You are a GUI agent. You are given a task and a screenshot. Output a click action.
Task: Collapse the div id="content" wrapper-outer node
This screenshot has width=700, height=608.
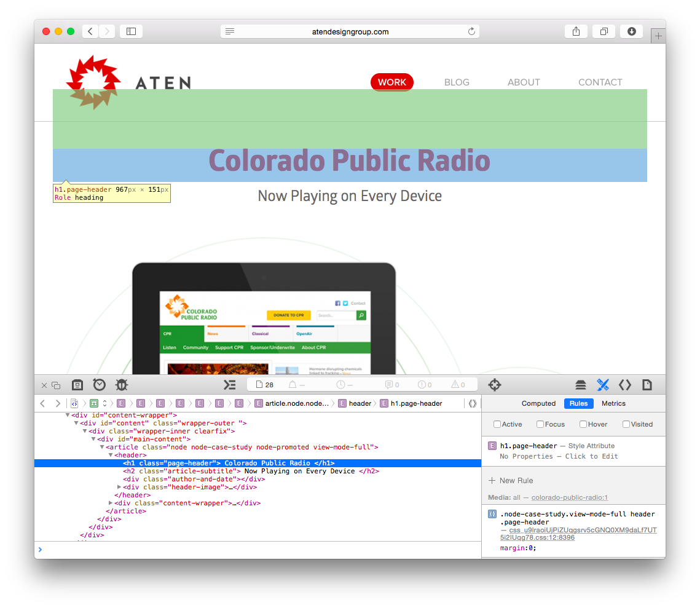point(76,423)
